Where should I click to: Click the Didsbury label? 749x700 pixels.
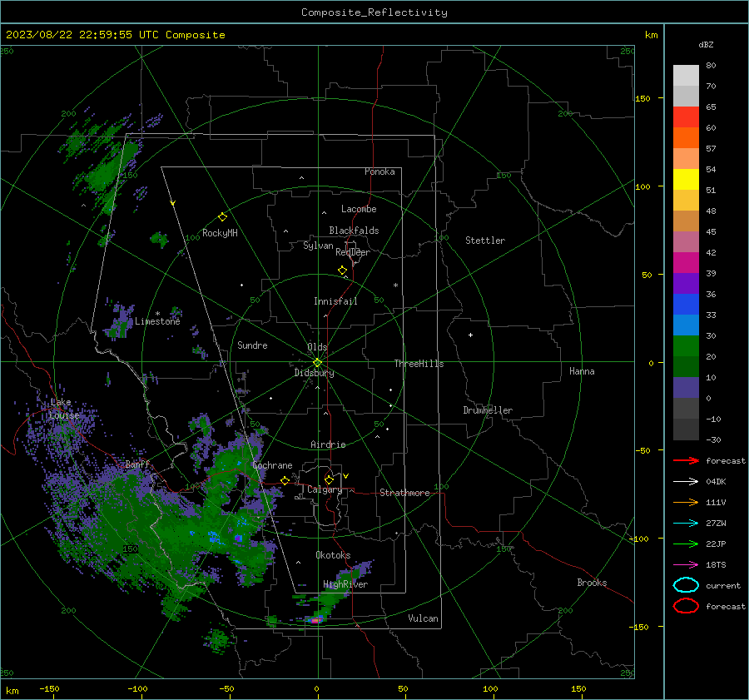[314, 373]
